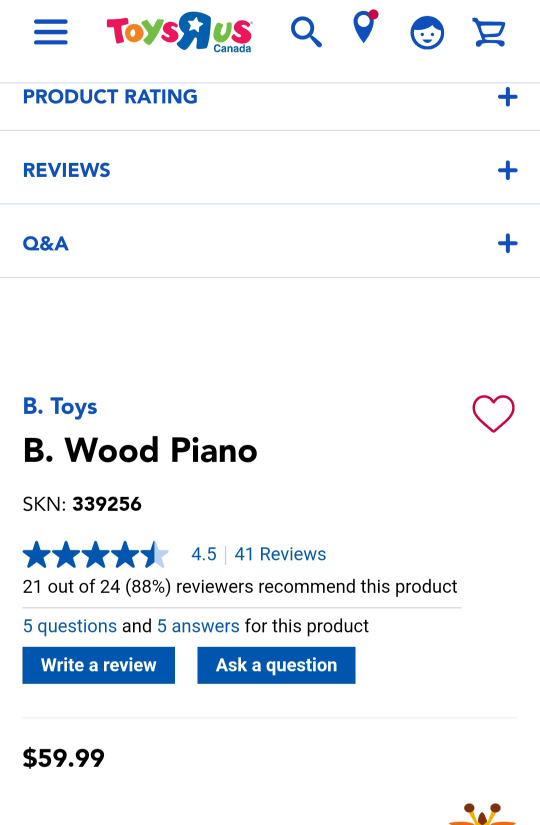Expand the Reviews section plus icon
This screenshot has width=540, height=825.
(x=507, y=170)
